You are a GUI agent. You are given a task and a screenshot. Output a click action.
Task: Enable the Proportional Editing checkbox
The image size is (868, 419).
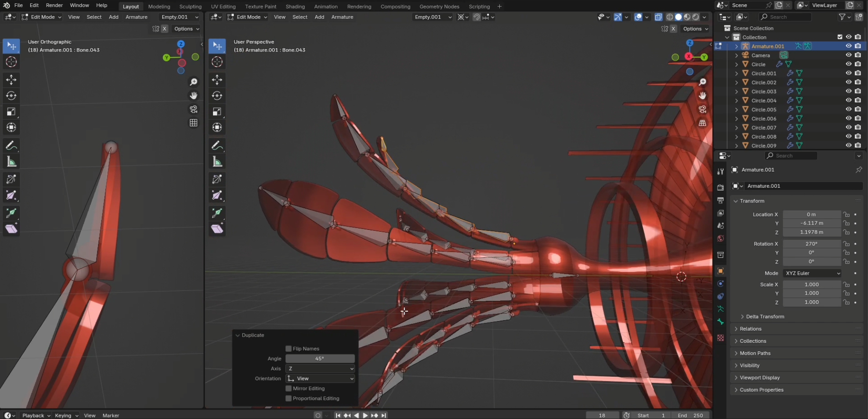click(x=289, y=398)
